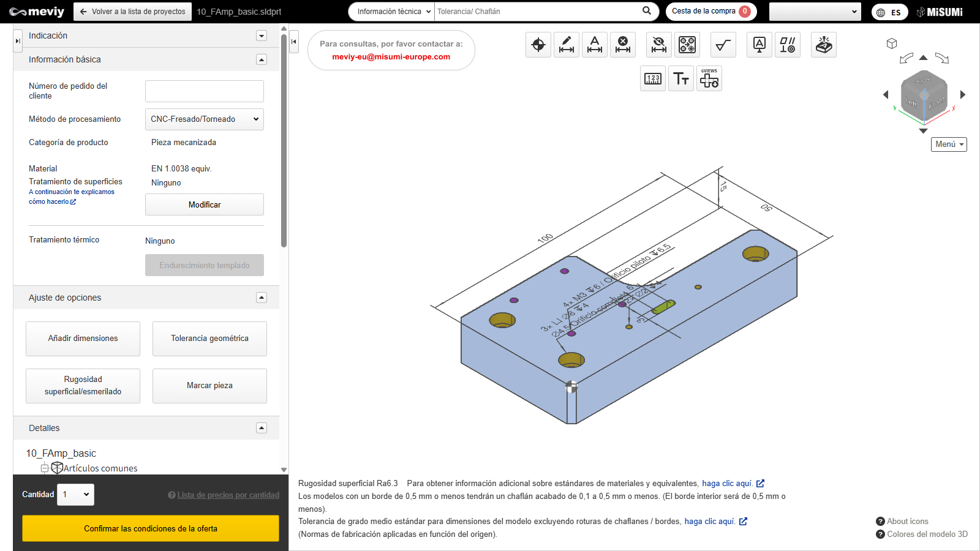980x551 pixels.
Task: Open the hole pattern tool icon
Action: (687, 45)
